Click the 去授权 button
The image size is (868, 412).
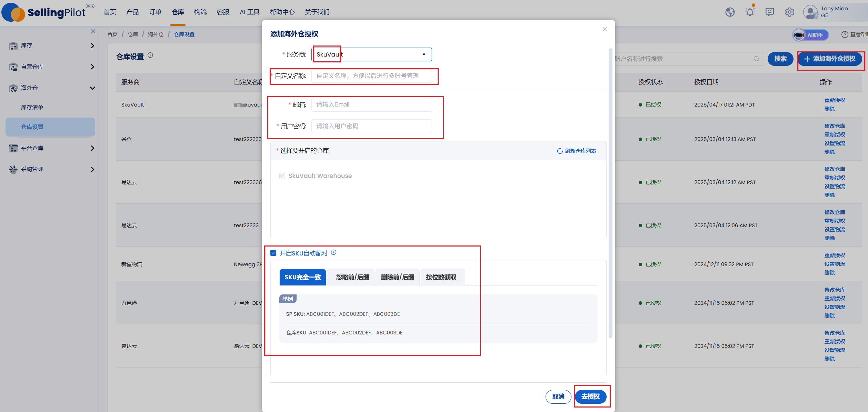tap(591, 396)
